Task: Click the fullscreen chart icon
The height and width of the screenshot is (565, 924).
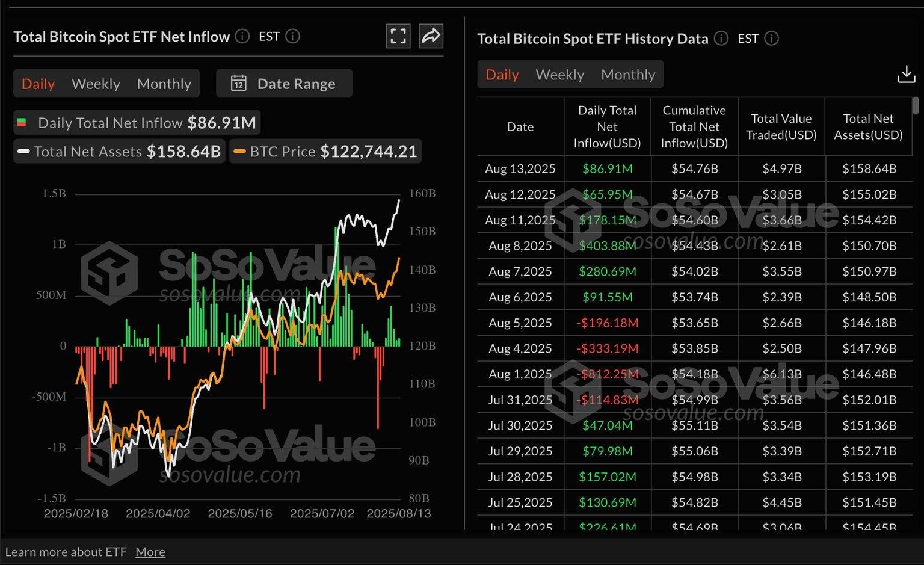Action: point(398,36)
